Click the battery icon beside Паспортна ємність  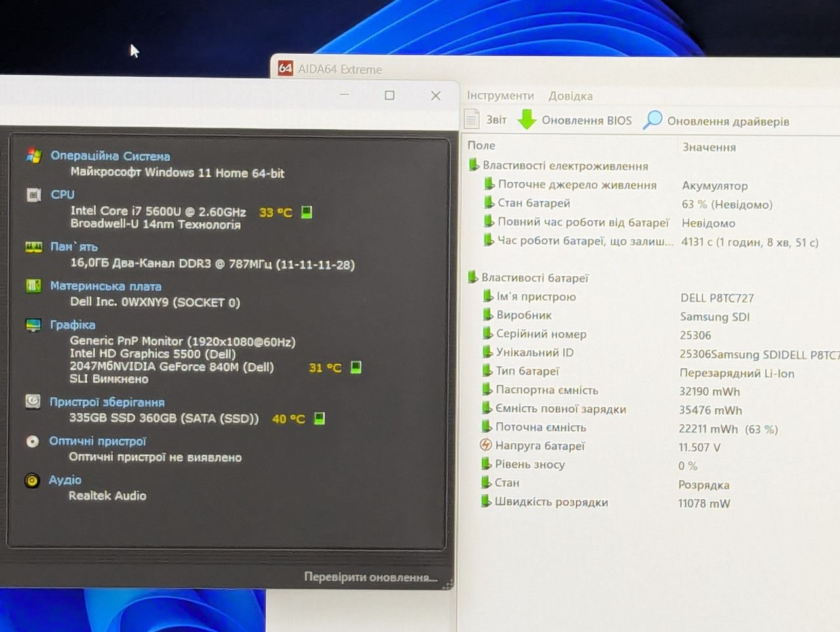[488, 389]
